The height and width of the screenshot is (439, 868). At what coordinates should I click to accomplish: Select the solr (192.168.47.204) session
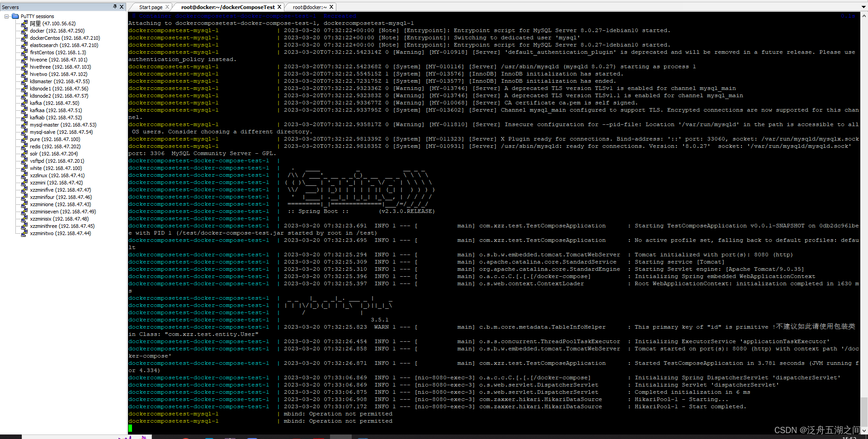pos(54,154)
